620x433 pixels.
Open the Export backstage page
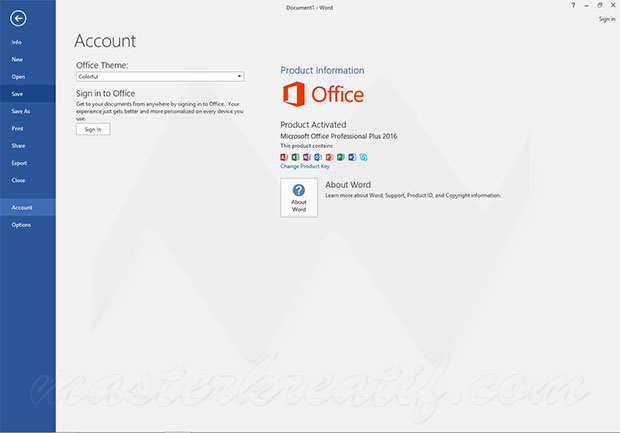(x=28, y=163)
